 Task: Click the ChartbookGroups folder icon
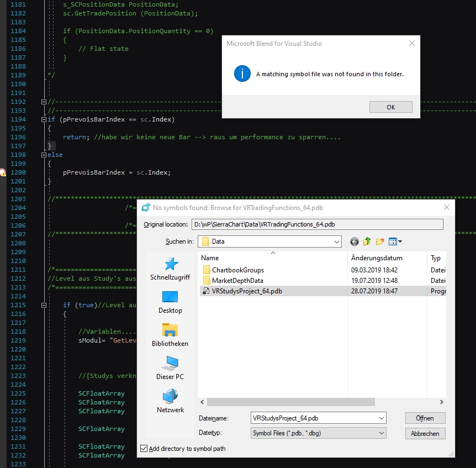(207, 270)
